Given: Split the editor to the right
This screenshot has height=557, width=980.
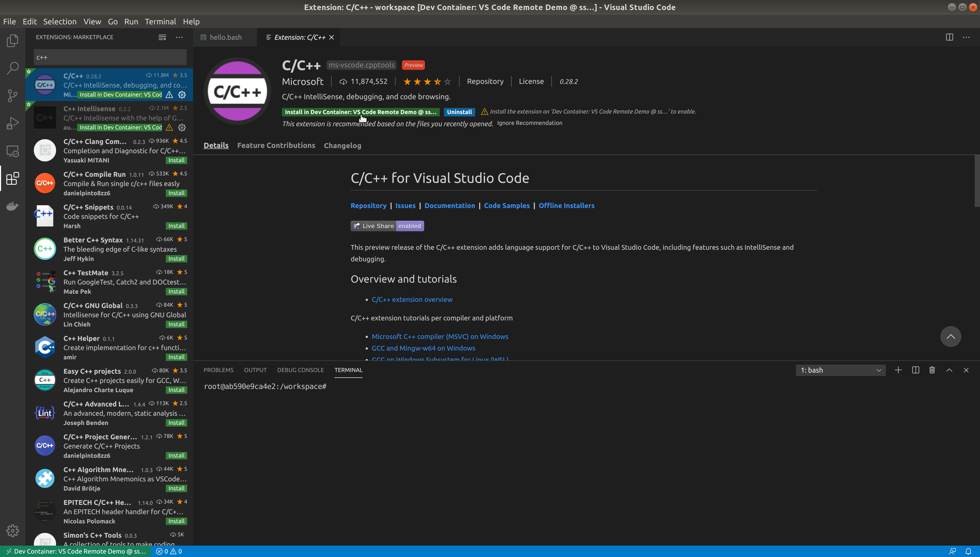Looking at the screenshot, I should pos(949,37).
